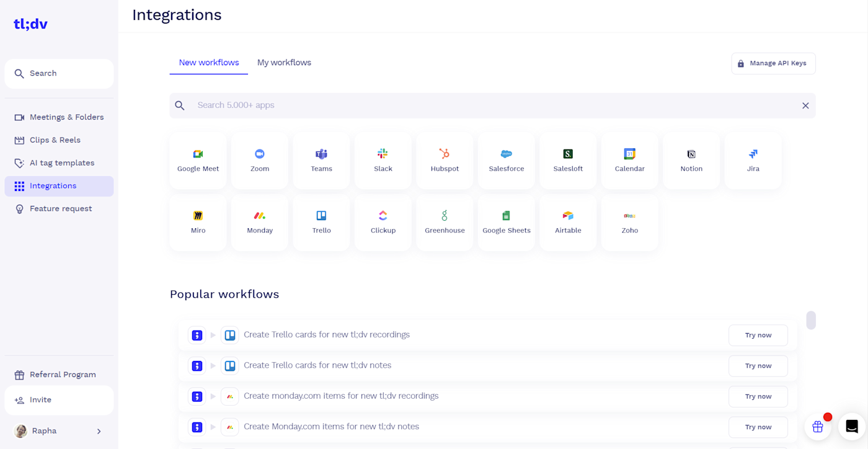Expand the Rapha account menu chevron
The image size is (868, 449).
click(99, 431)
